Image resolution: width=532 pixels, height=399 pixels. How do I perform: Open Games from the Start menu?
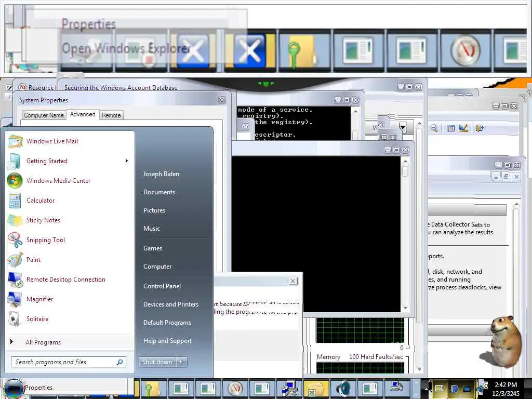[153, 248]
